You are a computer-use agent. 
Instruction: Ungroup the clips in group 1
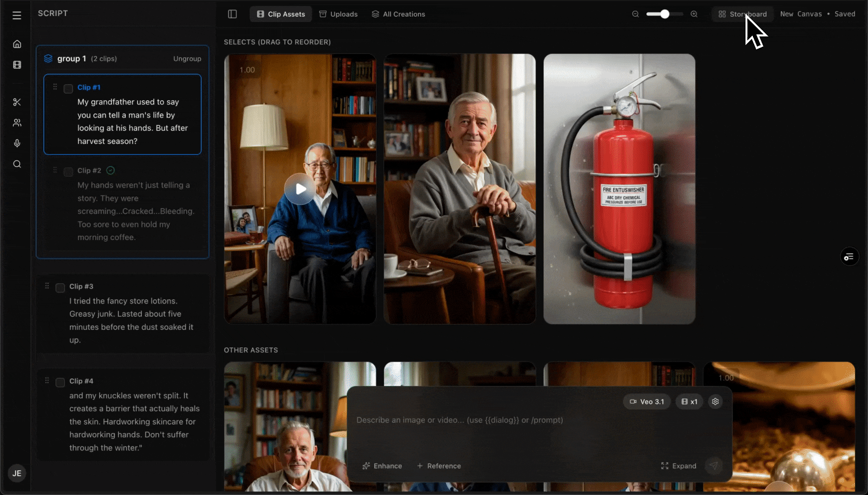point(187,58)
